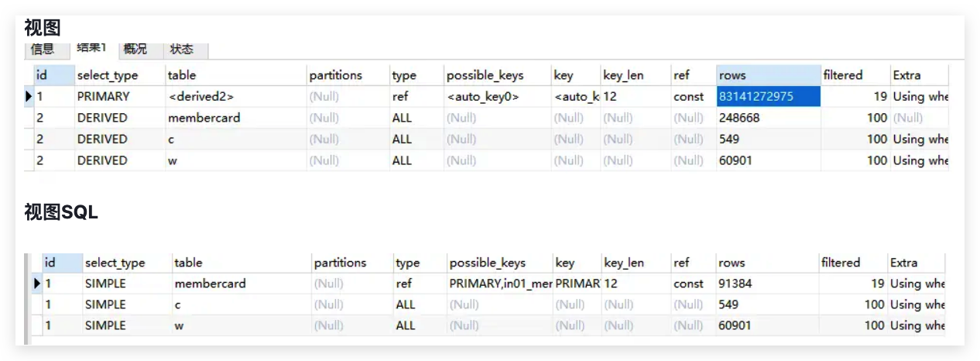Select the ref type cell in SIMPLE membercard row
Viewport: 980px width, 361px height.
(419, 284)
